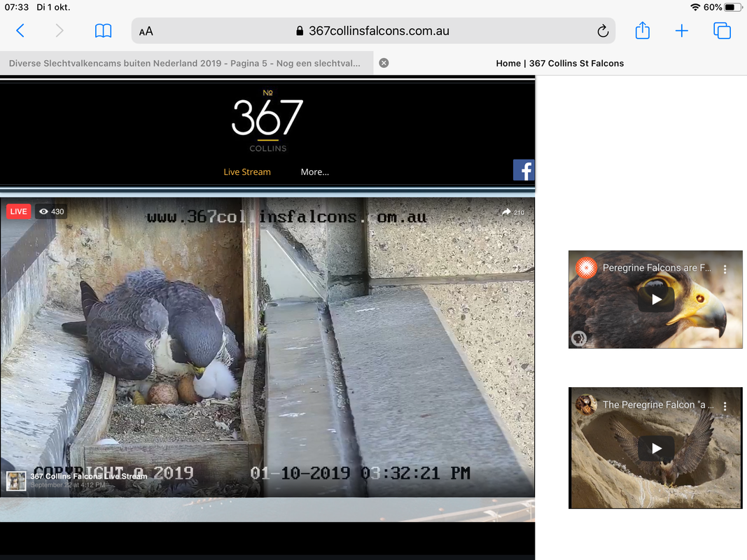747x560 pixels.
Task: Open options for Peregrine Falcons are F... video
Action: [x=725, y=269]
